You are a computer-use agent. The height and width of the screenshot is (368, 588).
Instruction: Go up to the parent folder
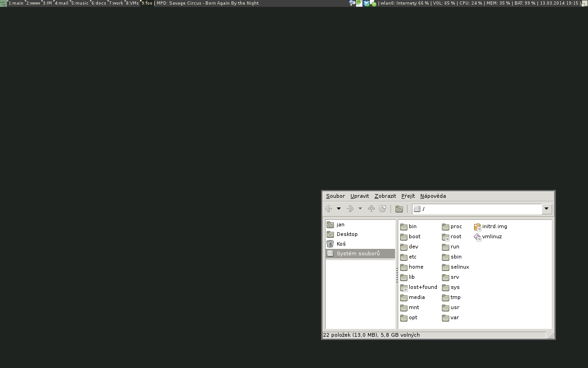click(371, 209)
